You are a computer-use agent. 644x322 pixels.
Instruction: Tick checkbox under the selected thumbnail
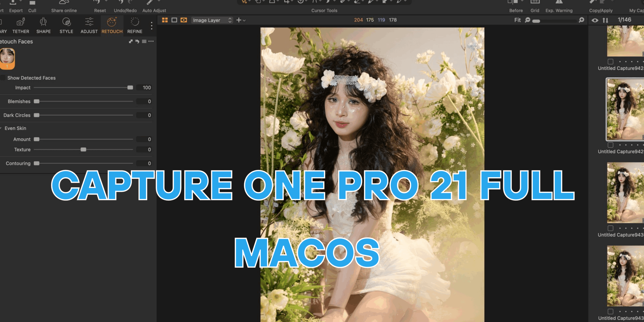(611, 145)
